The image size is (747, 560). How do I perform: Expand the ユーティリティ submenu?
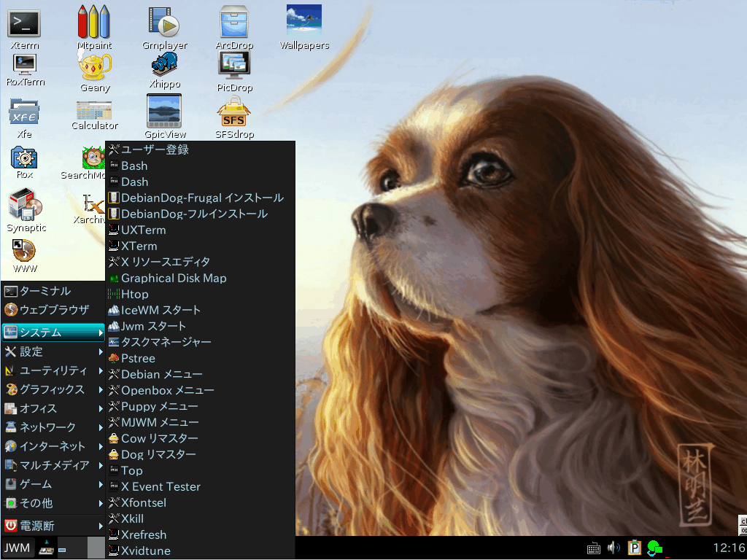53,370
